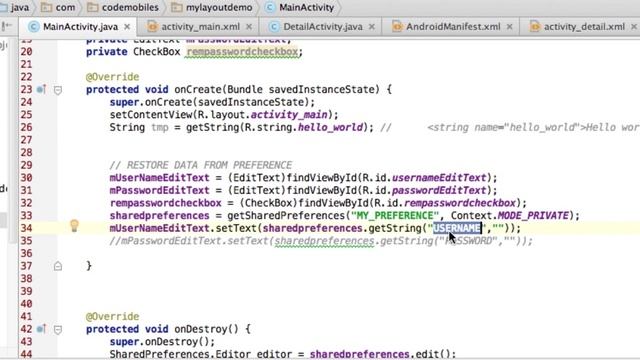Open the lightbulb quick-fix at line 34

click(74, 226)
